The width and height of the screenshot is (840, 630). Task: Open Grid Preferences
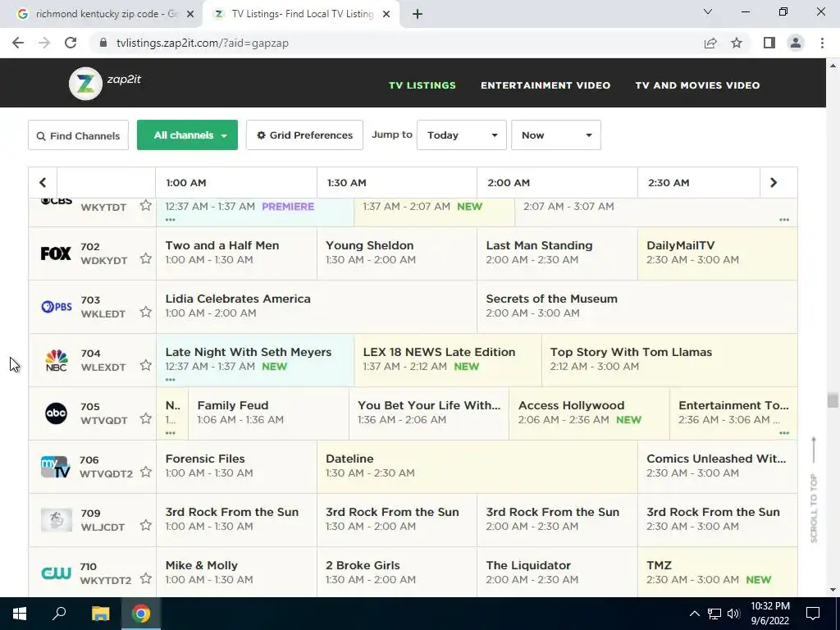coord(305,135)
